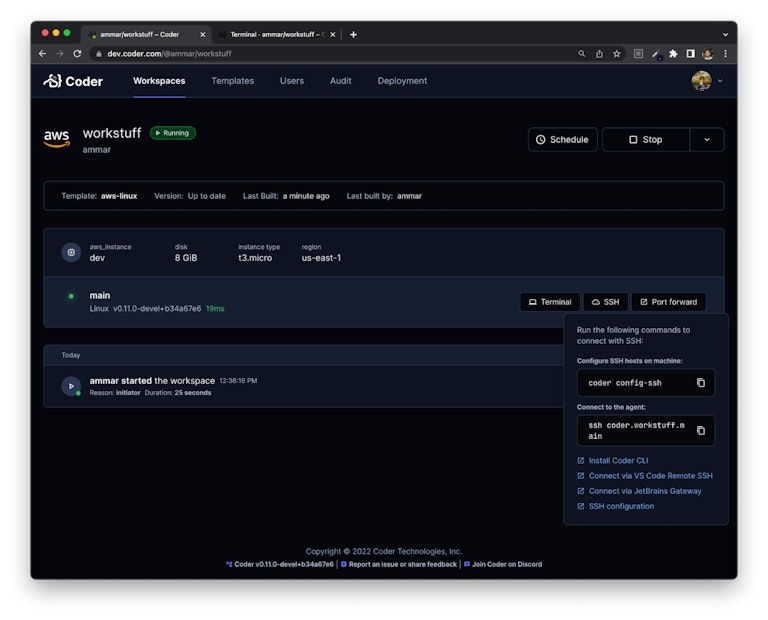Screen dimensions: 768x620
Task: Click the build play icon in timeline
Action: [x=71, y=386]
